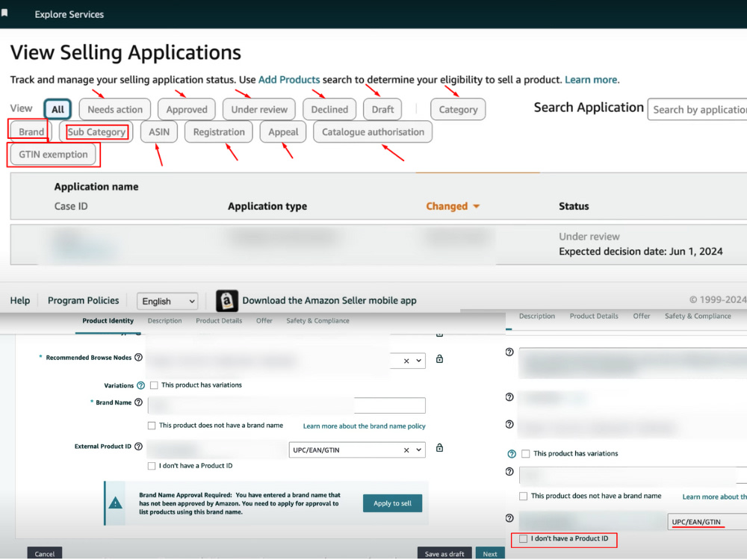747x560 pixels.
Task: Open 'Learn more about the brand name policy' link
Action: click(364, 426)
